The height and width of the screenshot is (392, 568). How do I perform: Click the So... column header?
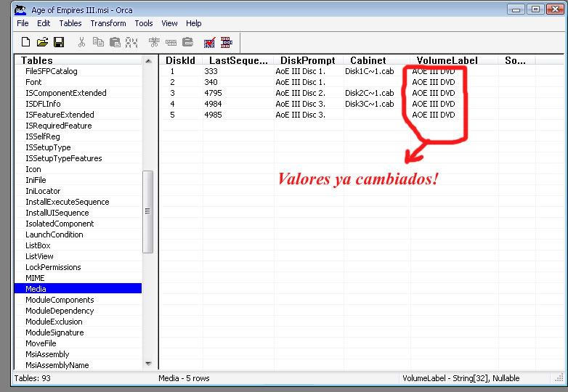pos(515,60)
